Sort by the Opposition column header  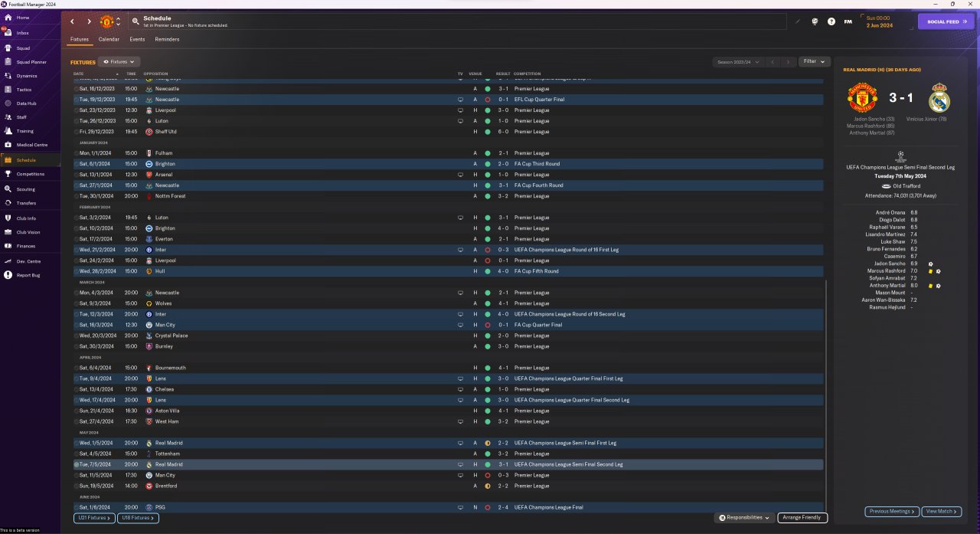tap(155, 74)
